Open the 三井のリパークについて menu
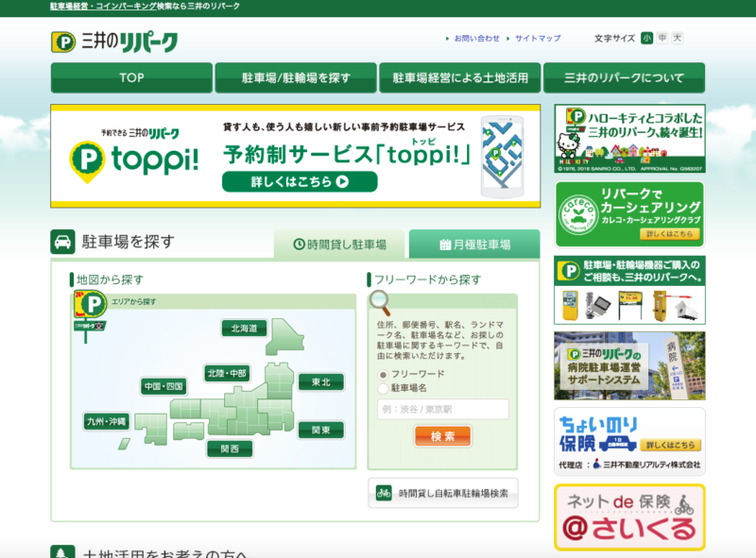Screen dimensions: 756x558 [x=624, y=77]
